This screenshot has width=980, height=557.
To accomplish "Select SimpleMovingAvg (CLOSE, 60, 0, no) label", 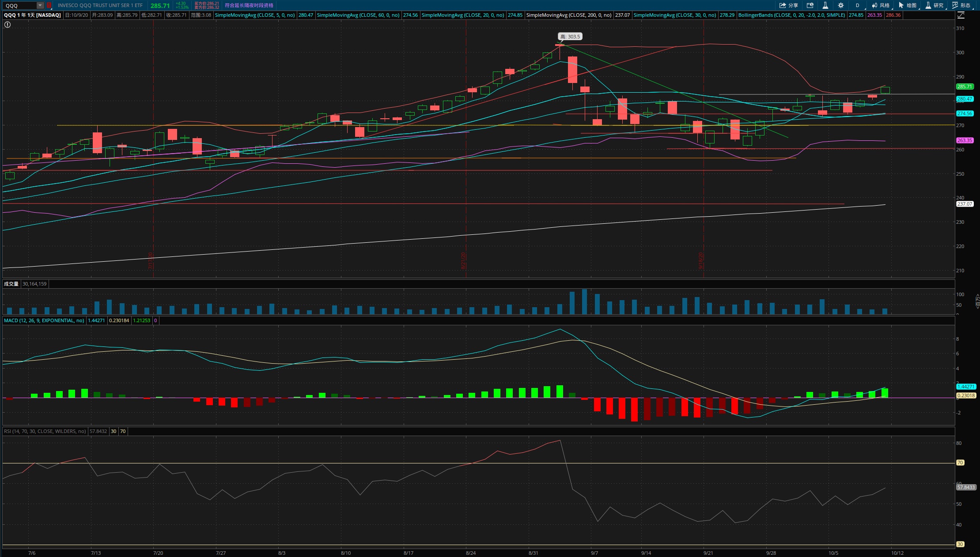I will tap(358, 15).
